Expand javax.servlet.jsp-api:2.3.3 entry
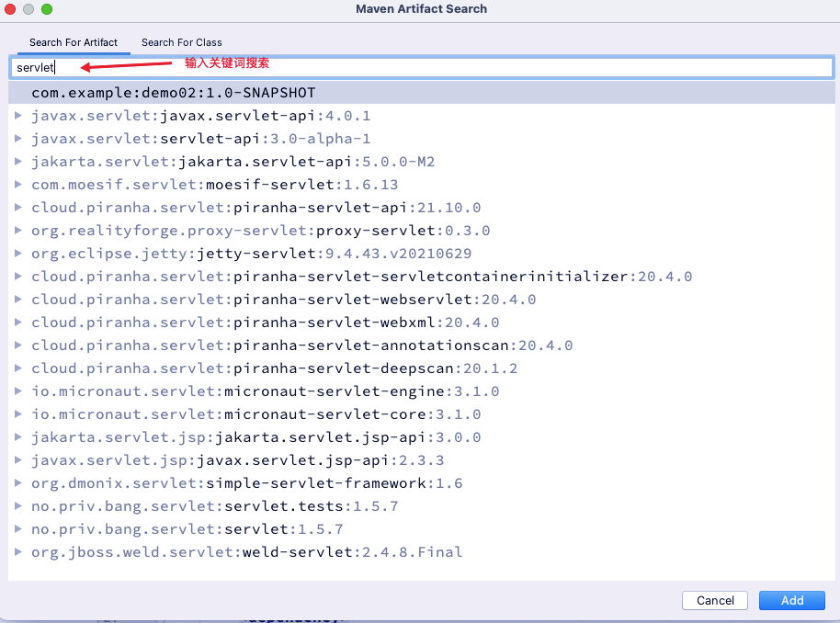 click(x=18, y=459)
